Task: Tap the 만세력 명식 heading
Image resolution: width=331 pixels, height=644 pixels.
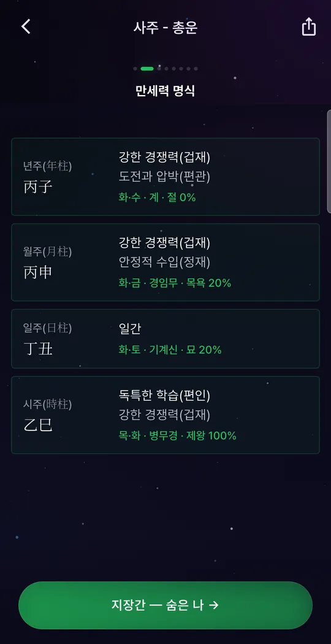Action: pyautogui.click(x=165, y=91)
